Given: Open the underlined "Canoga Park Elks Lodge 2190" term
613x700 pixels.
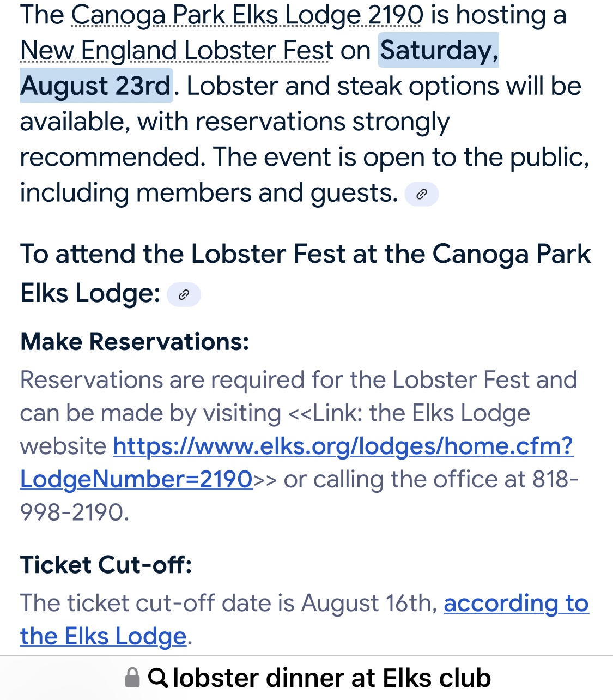Looking at the screenshot, I should (247, 15).
